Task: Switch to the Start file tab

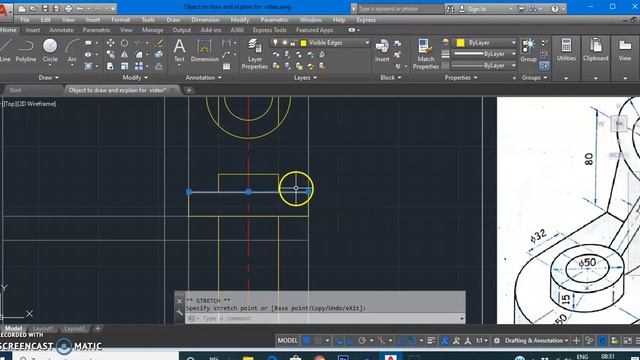Action: (15, 90)
